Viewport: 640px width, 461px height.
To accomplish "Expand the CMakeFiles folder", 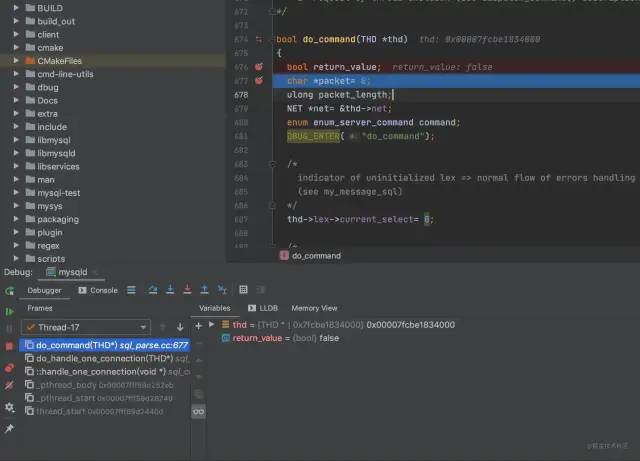I will 16,60.
